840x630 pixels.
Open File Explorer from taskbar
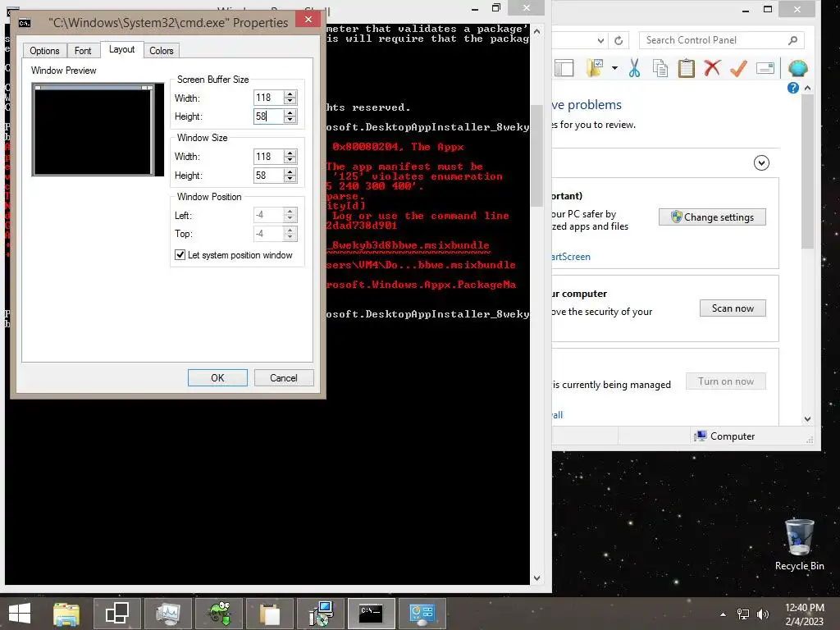[x=66, y=614]
